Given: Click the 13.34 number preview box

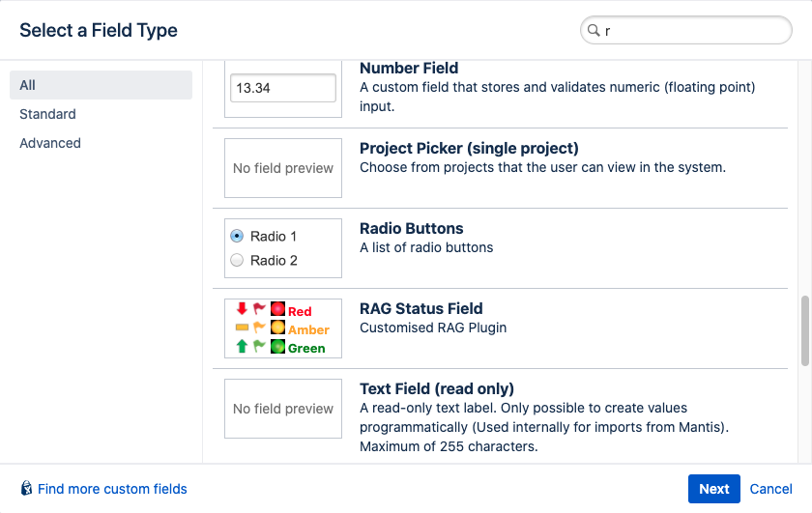Looking at the screenshot, I should 283,88.
